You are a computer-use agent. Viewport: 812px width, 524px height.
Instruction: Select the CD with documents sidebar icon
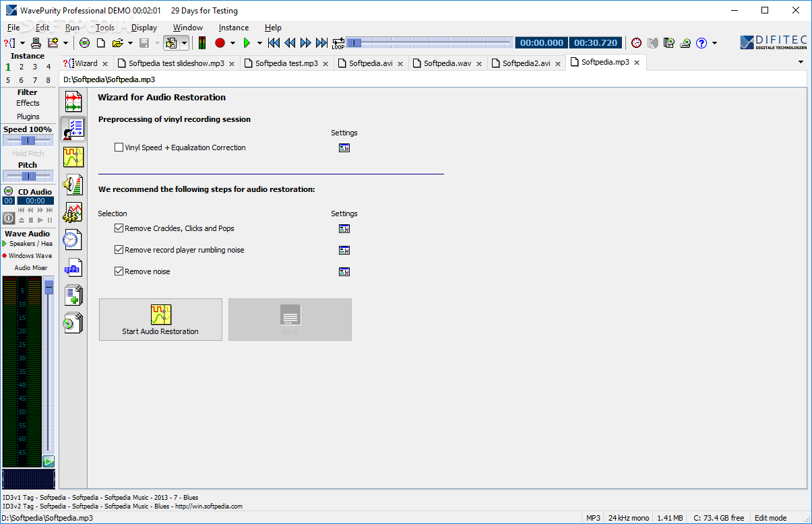point(73,323)
